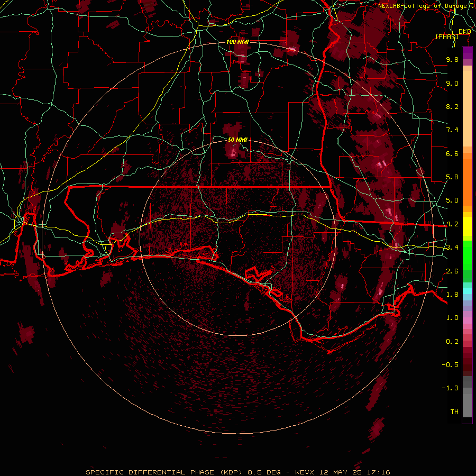Click the 9.0 value on the color scale

tap(452, 83)
